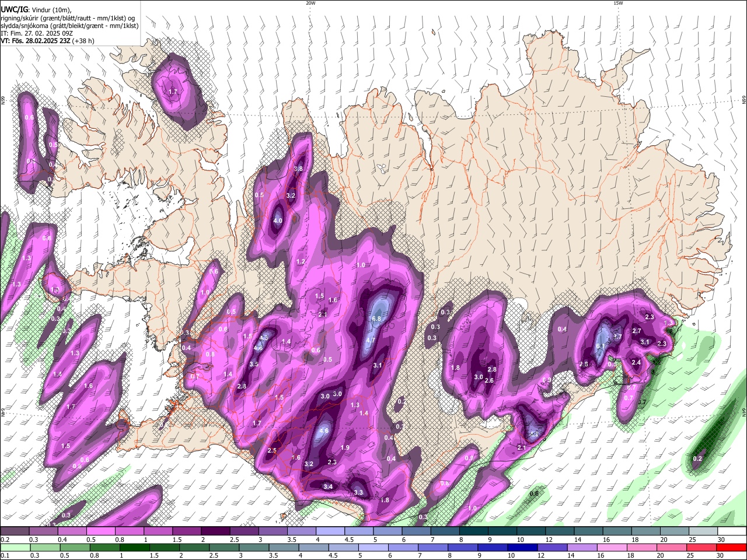The width and height of the screenshot is (747, 560).
Task: Click the bright red 30 swatch in the lower scale
Action: pos(732,548)
